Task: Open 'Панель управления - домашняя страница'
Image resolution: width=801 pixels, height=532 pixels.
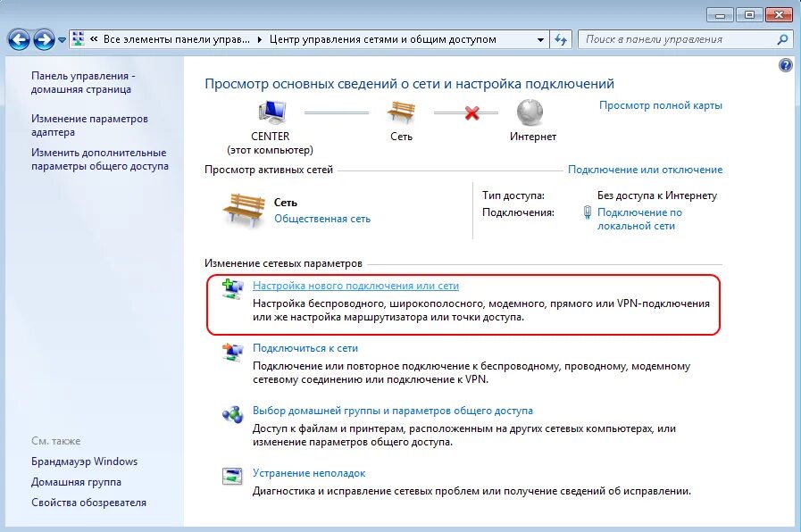Action: 83,82
